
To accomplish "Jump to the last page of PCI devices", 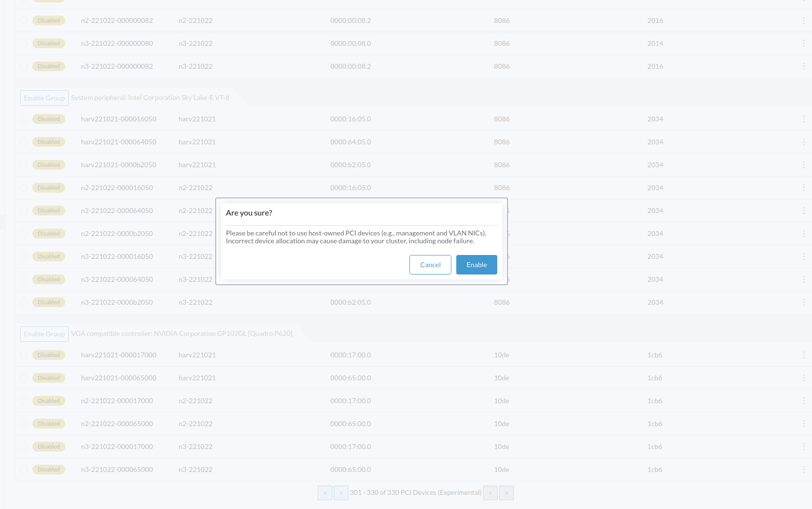I will click(507, 493).
